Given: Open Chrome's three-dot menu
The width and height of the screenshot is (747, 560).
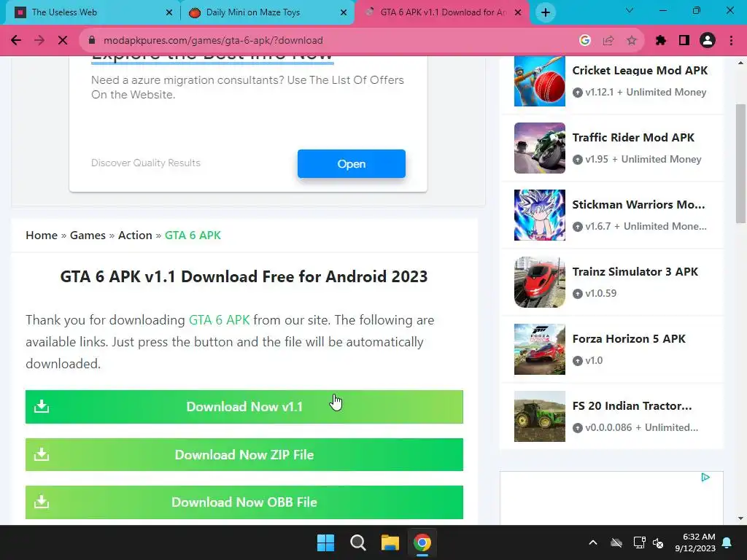Looking at the screenshot, I should [x=731, y=41].
